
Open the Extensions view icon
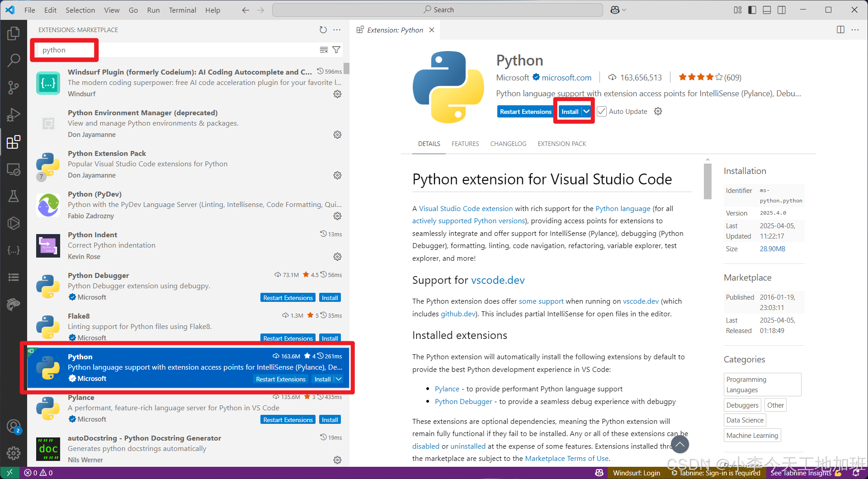pos(14,142)
